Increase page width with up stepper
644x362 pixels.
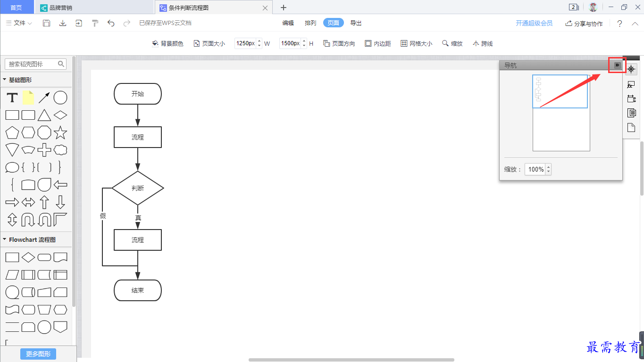coord(259,41)
